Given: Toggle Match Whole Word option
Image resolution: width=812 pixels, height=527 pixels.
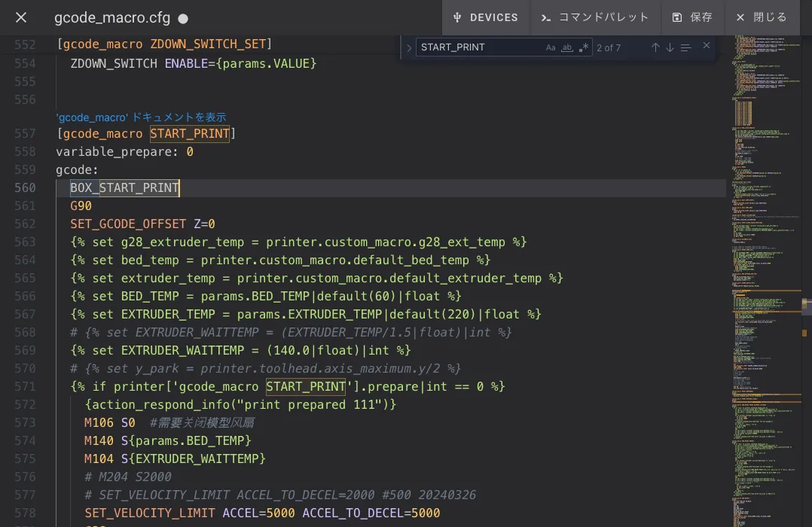Looking at the screenshot, I should tap(567, 47).
